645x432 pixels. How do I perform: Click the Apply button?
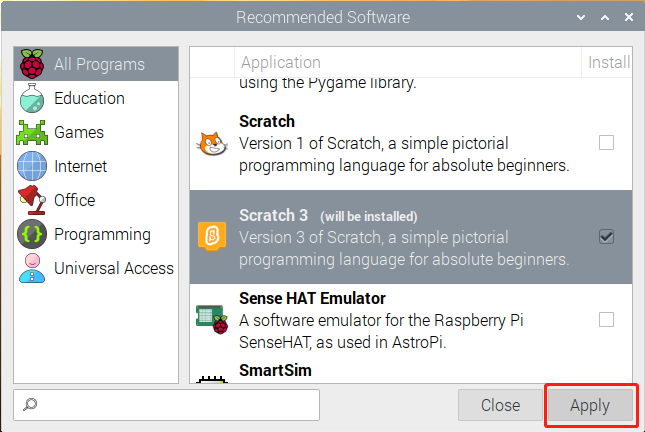click(589, 405)
